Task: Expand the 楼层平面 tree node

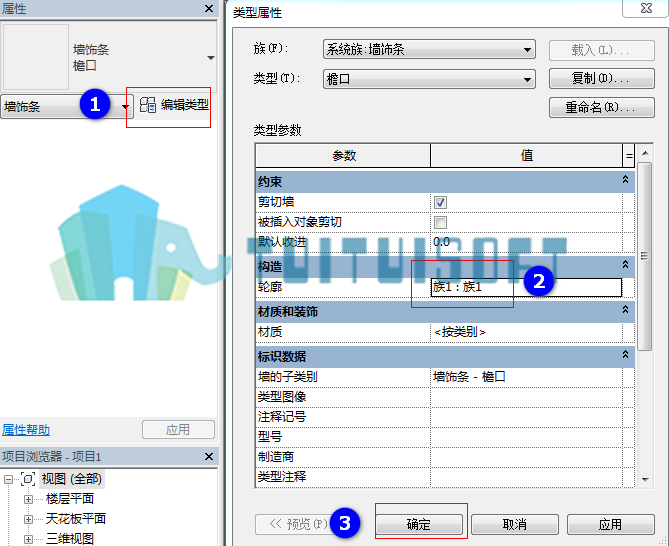Action: point(28,499)
